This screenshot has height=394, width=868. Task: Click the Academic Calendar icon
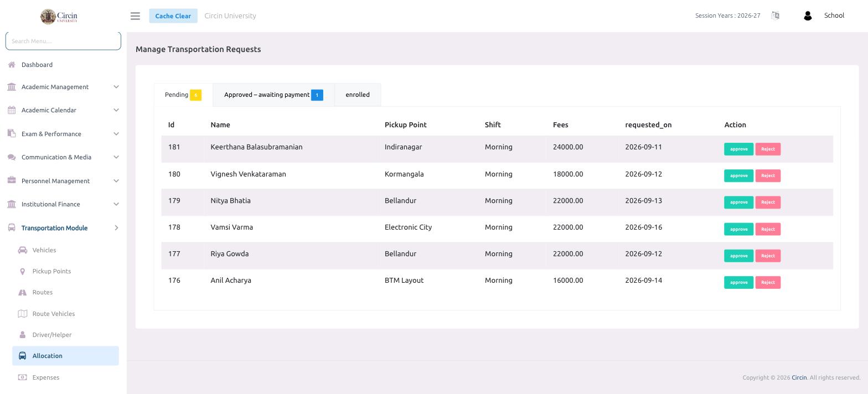[x=12, y=110]
